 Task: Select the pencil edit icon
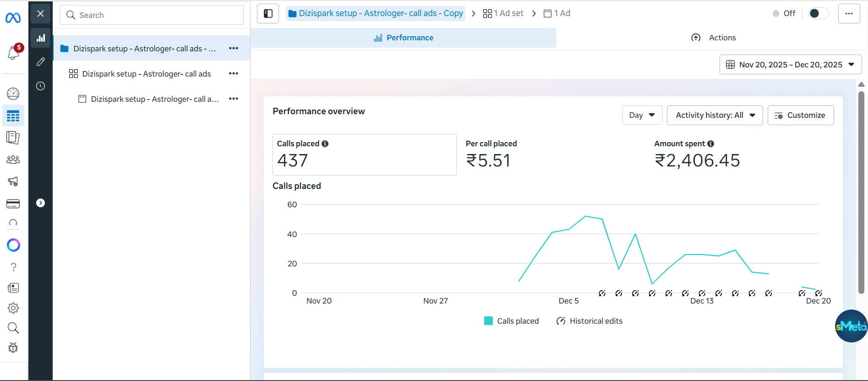(x=41, y=62)
